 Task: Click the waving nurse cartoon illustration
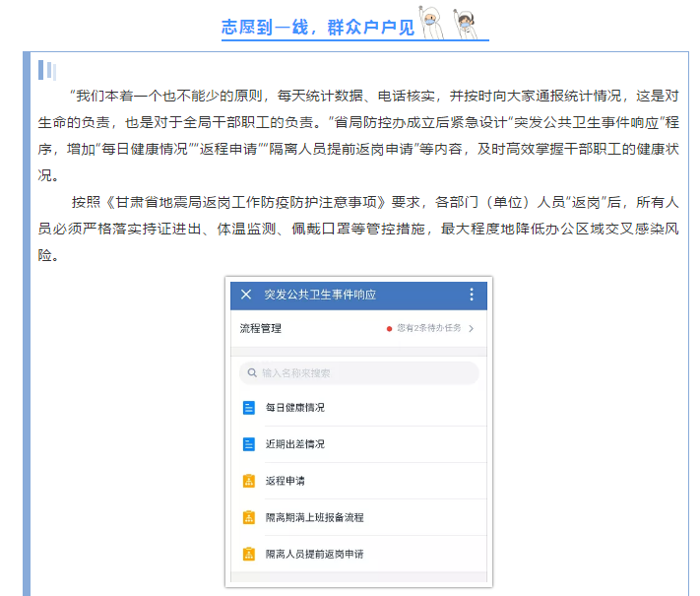[x=465, y=24]
